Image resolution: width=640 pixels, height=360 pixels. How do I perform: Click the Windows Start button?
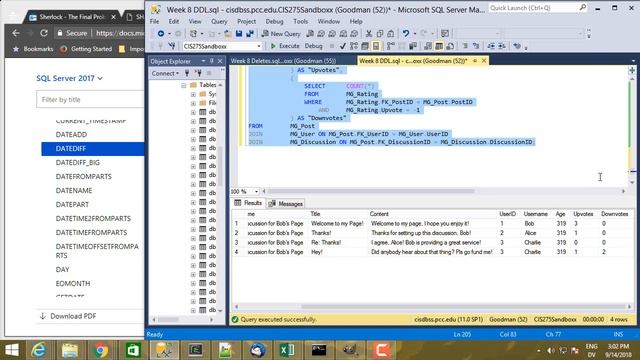pos(12,350)
